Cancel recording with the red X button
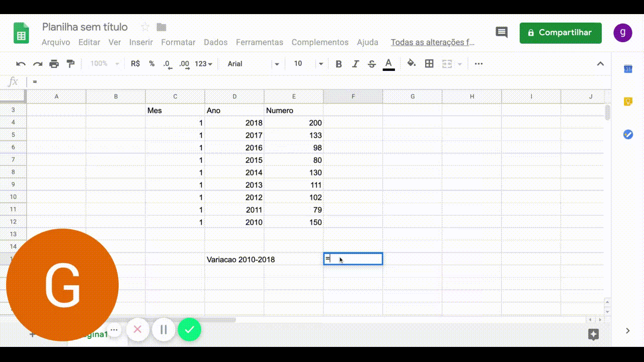This screenshot has width=644, height=362. pyautogui.click(x=137, y=330)
